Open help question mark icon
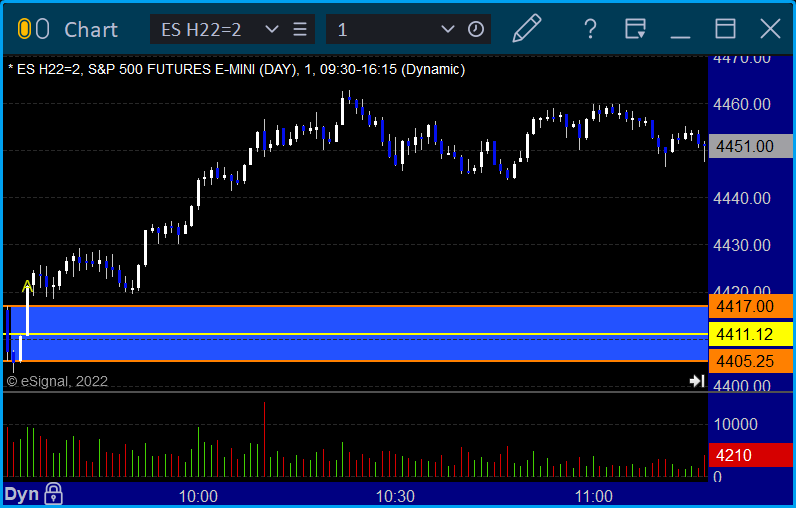The image size is (796, 508). point(590,29)
